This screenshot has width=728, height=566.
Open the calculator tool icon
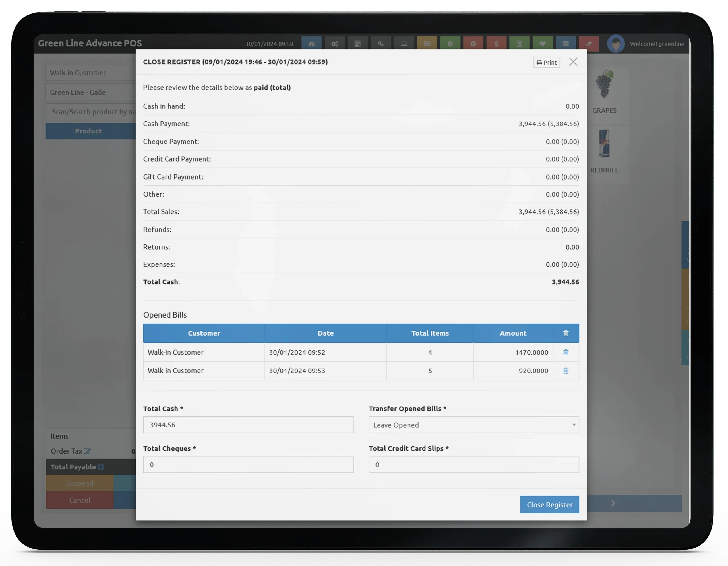coord(357,43)
